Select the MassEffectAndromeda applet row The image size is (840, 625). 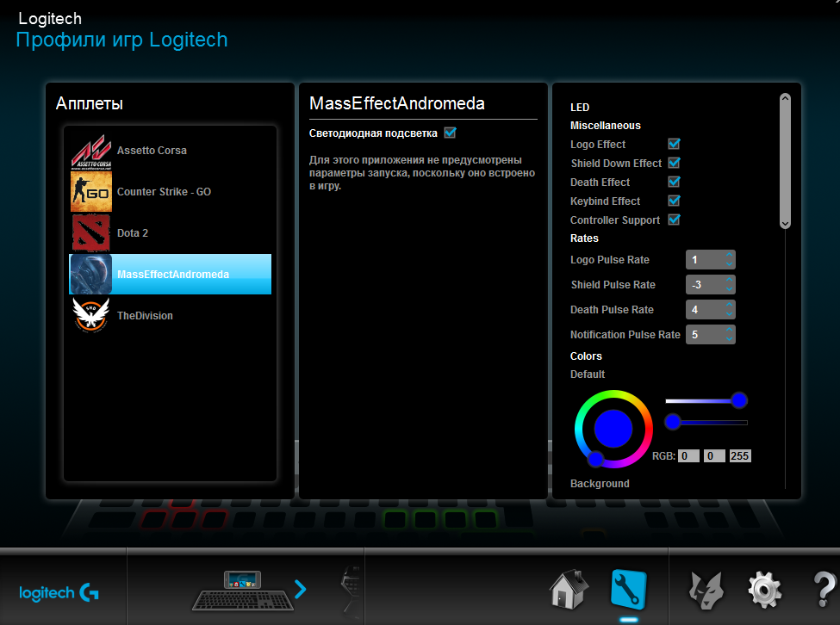(171, 274)
